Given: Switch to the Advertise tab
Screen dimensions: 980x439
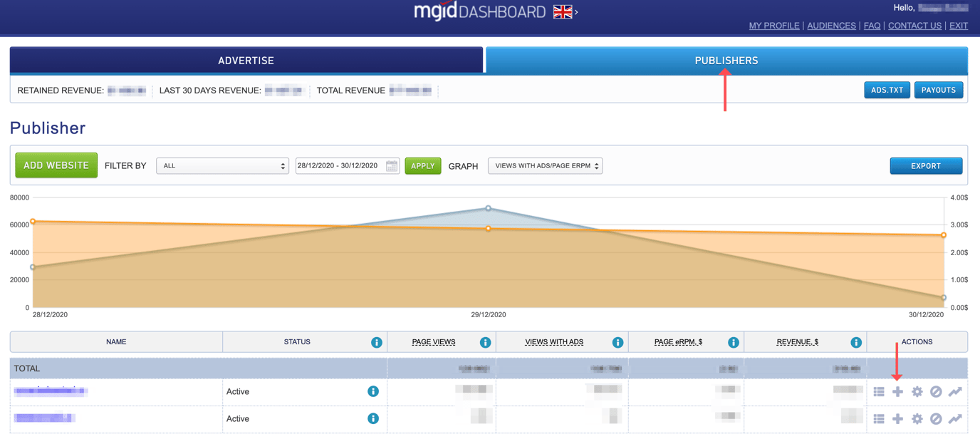Looking at the screenshot, I should pos(246,61).
